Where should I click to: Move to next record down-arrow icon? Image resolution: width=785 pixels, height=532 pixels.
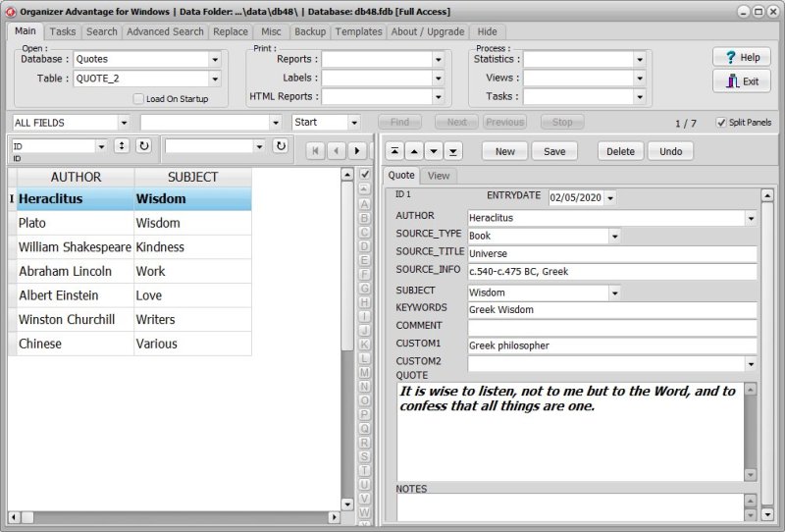(434, 151)
